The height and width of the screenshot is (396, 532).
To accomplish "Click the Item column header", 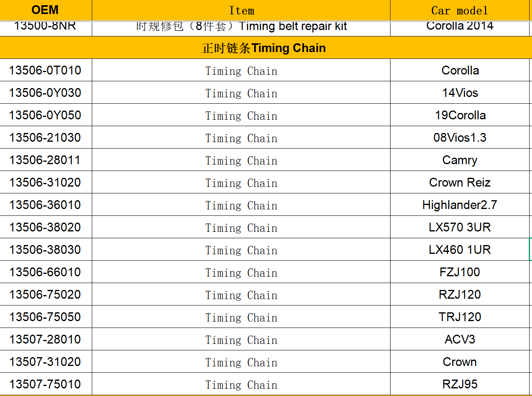I will click(241, 11).
